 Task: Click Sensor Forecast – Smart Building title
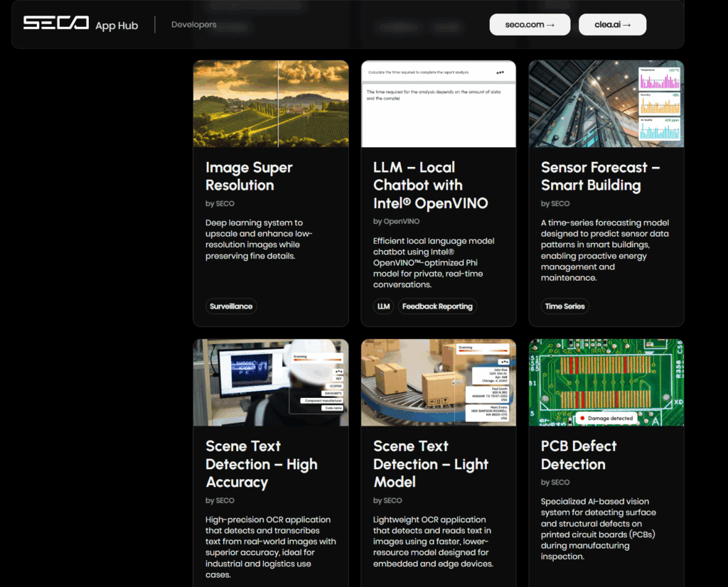(x=600, y=176)
